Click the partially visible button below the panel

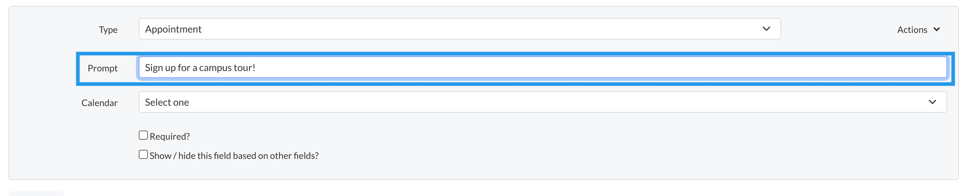[36, 194]
